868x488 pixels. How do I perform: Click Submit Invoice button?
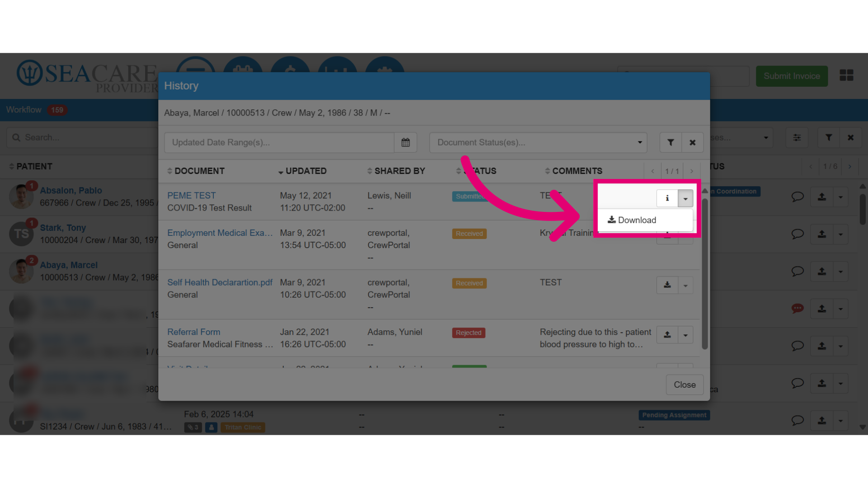[792, 76]
